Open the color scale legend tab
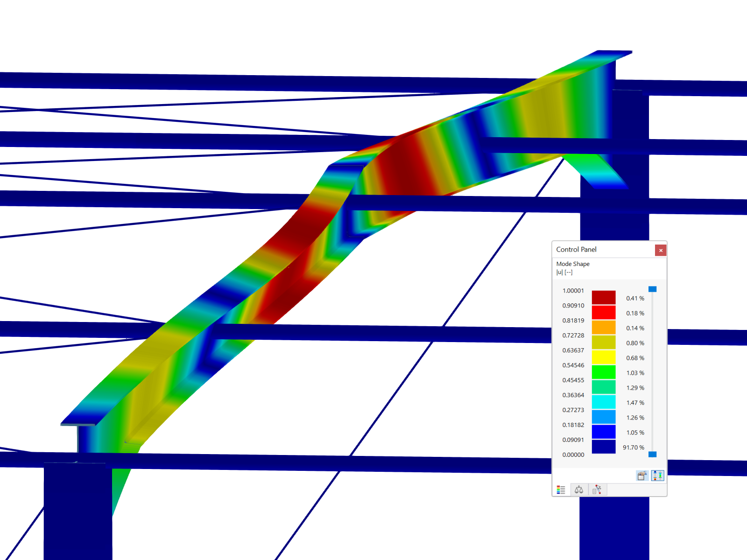Image resolution: width=747 pixels, height=560 pixels. click(561, 490)
